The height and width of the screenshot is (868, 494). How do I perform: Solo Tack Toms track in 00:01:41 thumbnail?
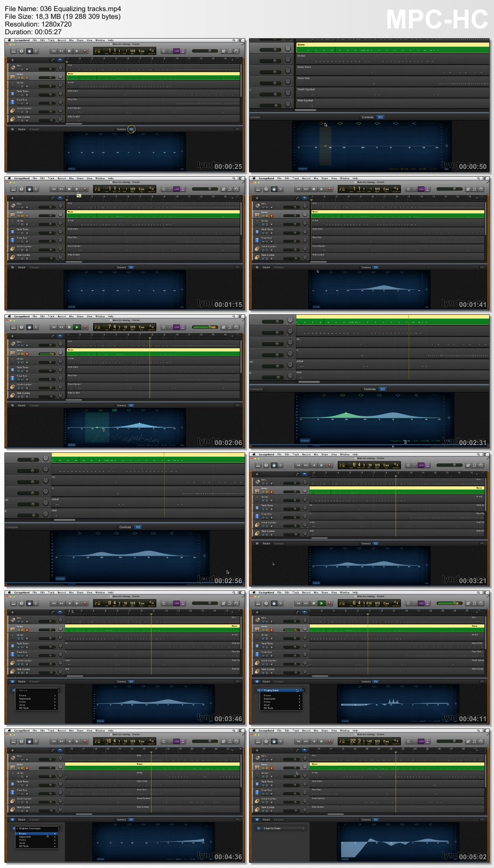coord(267,233)
